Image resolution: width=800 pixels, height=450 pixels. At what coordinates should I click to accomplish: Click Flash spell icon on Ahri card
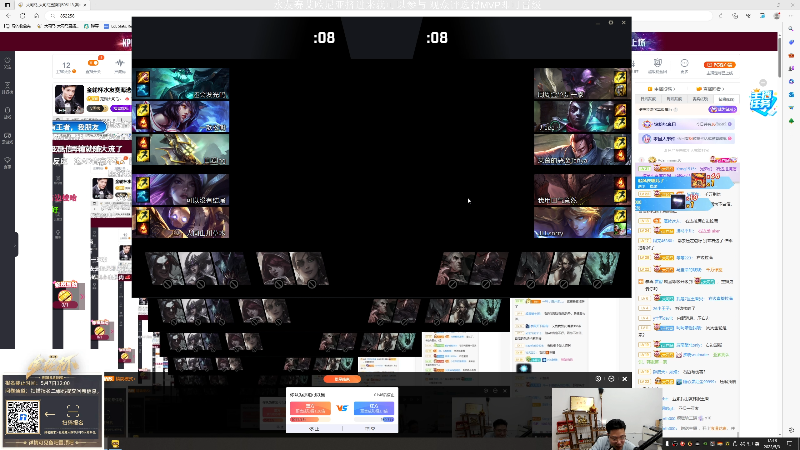(x=142, y=110)
